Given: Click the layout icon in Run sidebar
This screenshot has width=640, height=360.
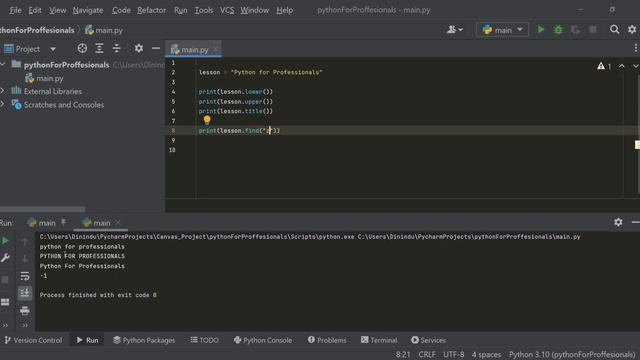Looking at the screenshot, I should pyautogui.click(x=5, y=302).
